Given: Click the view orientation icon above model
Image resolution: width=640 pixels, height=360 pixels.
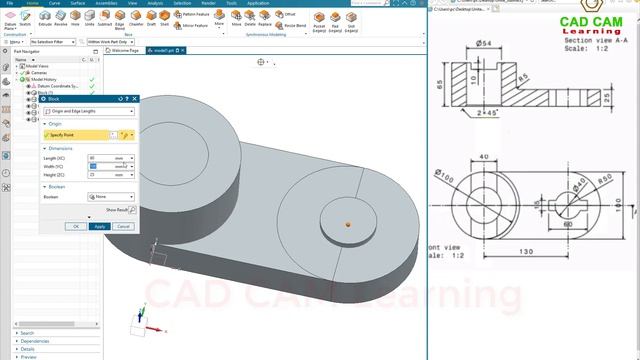Looking at the screenshot, I should pyautogui.click(x=261, y=62).
